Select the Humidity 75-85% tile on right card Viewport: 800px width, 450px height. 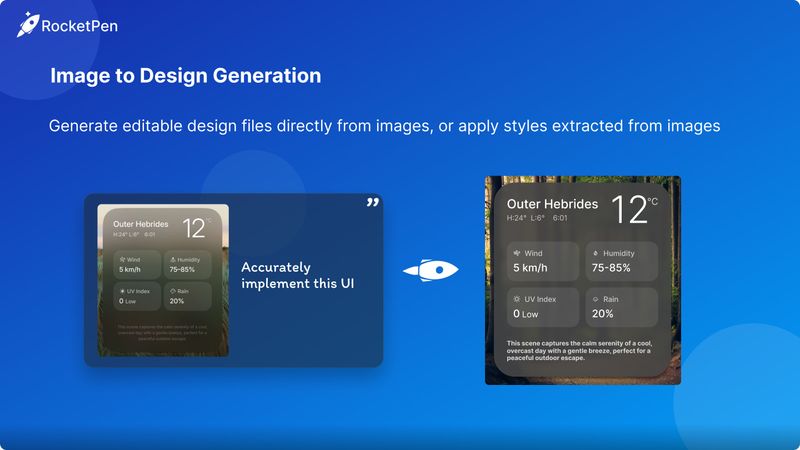(621, 261)
